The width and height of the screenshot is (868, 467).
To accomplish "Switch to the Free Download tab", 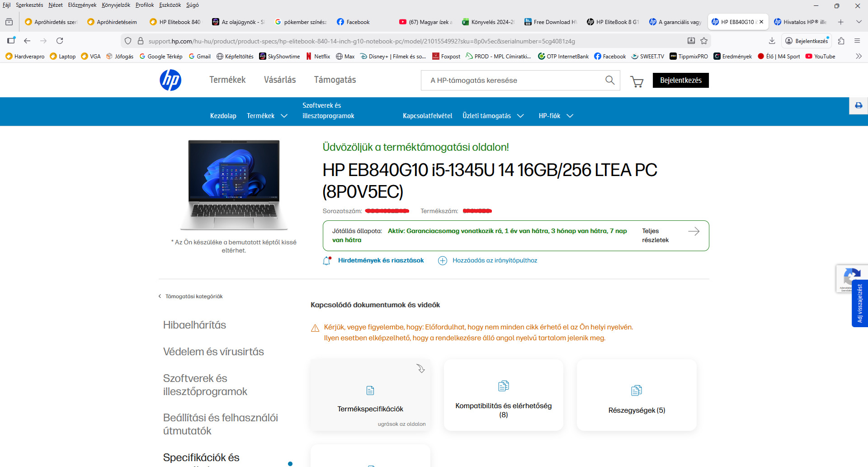I will pos(551,22).
